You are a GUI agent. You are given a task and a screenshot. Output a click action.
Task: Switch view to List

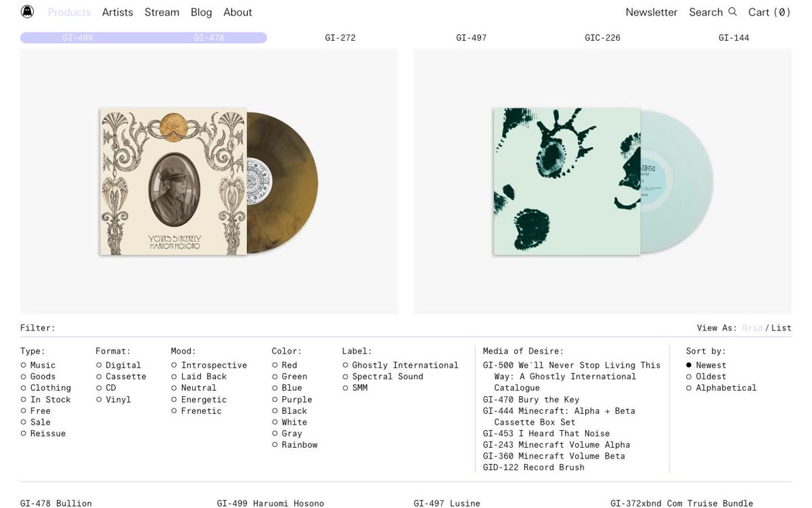(x=781, y=328)
